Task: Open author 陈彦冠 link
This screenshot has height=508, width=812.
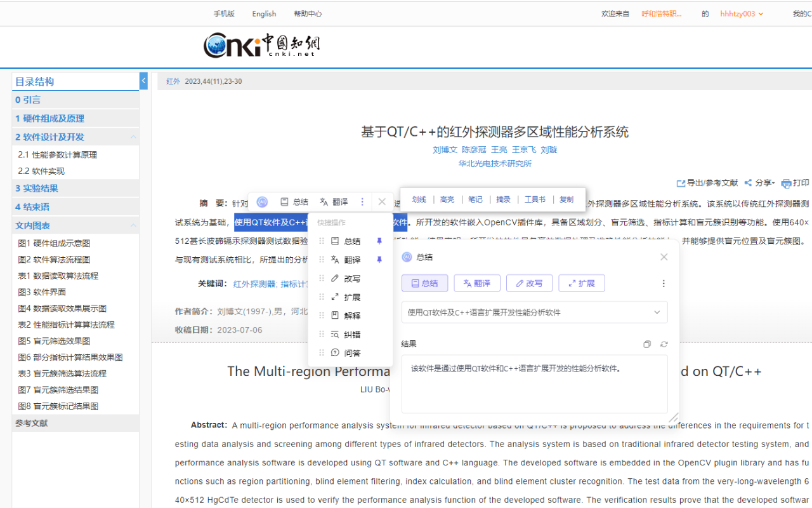Action: click(474, 150)
